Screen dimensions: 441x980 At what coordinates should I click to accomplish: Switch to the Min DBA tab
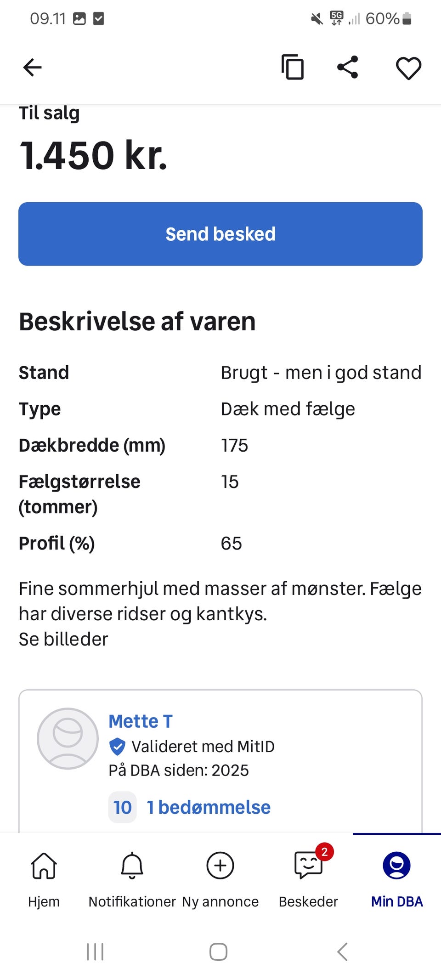396,875
